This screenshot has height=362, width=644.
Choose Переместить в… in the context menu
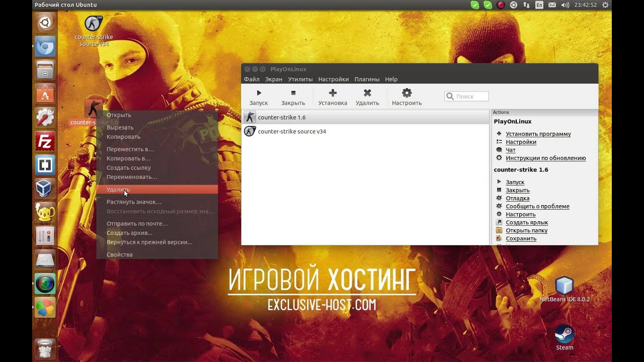(x=157, y=149)
